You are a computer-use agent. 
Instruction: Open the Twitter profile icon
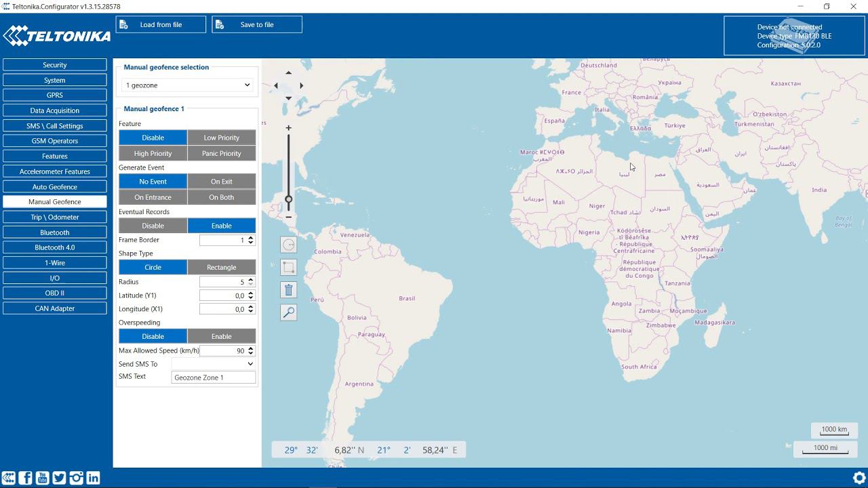point(60,478)
